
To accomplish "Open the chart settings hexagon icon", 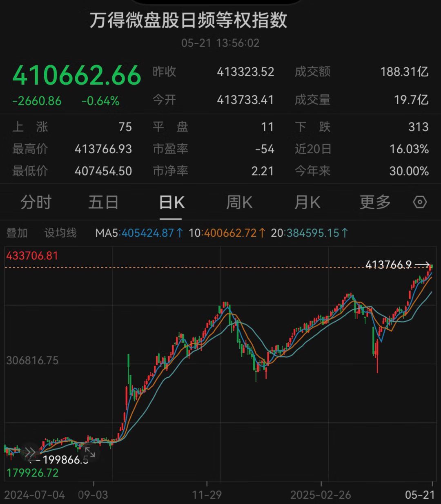I will point(420,202).
